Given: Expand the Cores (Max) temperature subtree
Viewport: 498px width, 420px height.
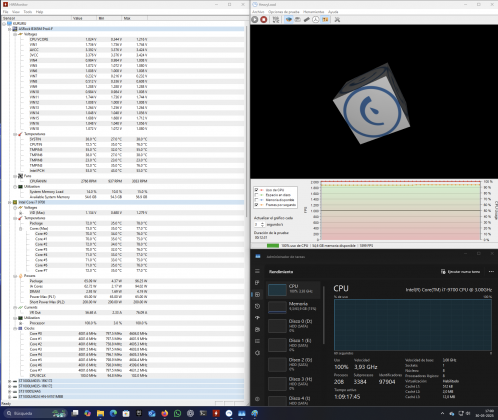Looking at the screenshot, I should point(20,229).
